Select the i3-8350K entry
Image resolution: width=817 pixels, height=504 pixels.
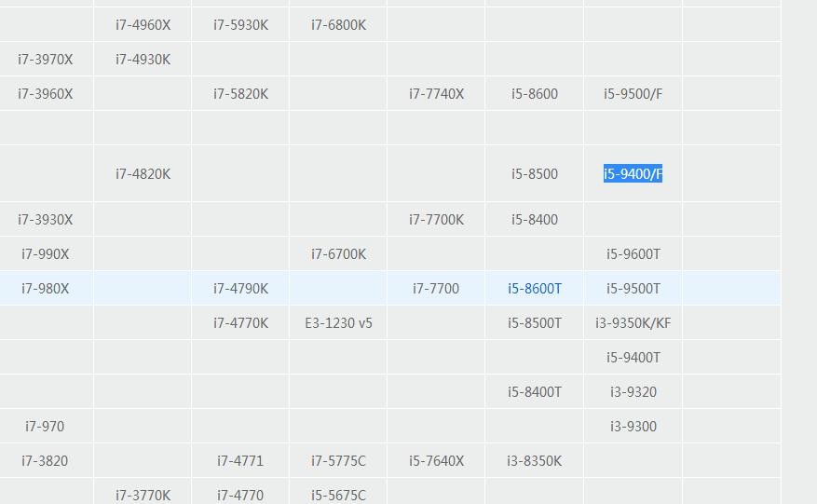point(534,461)
